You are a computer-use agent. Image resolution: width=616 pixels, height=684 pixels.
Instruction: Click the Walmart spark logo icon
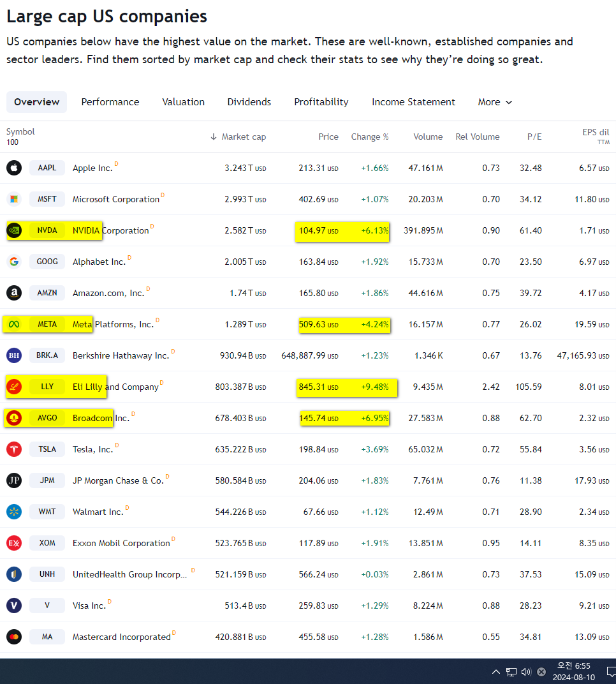14,512
